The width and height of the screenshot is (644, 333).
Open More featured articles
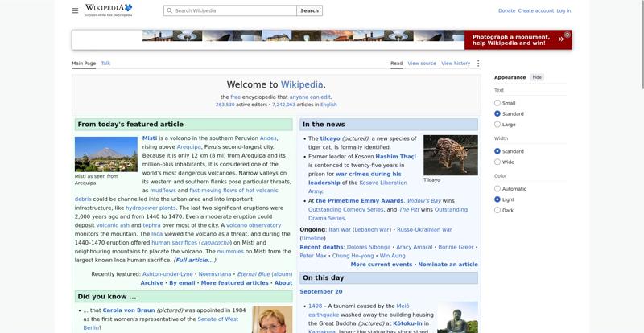tap(234, 283)
